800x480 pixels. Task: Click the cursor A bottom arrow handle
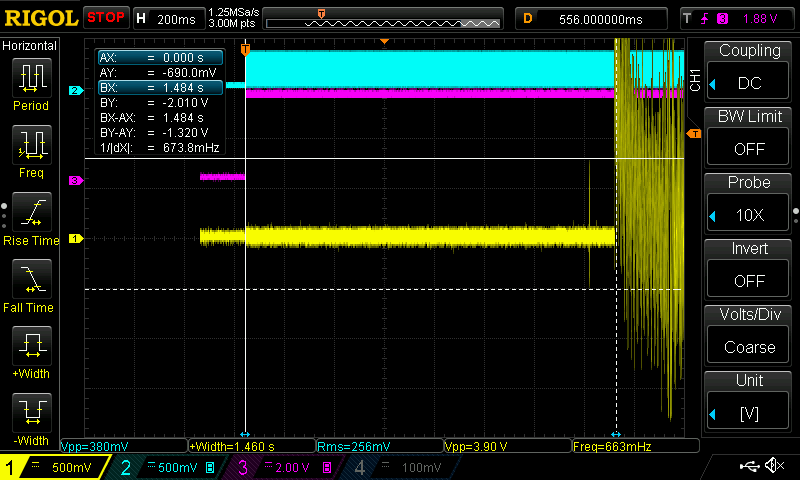(x=245, y=435)
